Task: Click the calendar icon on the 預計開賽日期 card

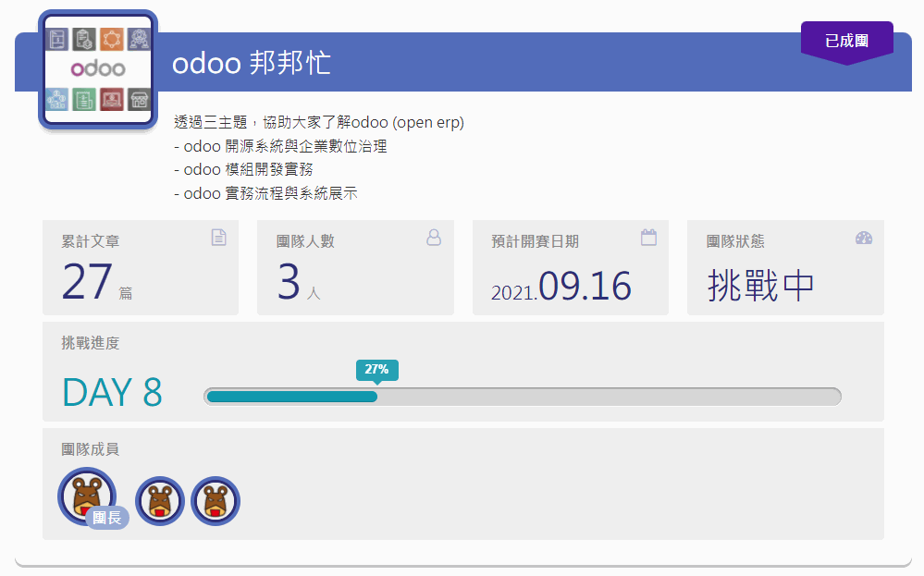Action: point(648,238)
